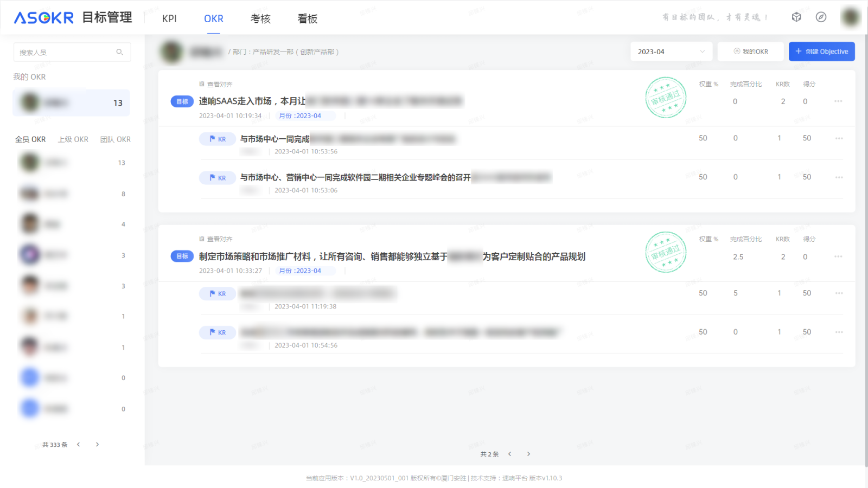Select the 团队 OKR tab

pyautogui.click(x=115, y=139)
